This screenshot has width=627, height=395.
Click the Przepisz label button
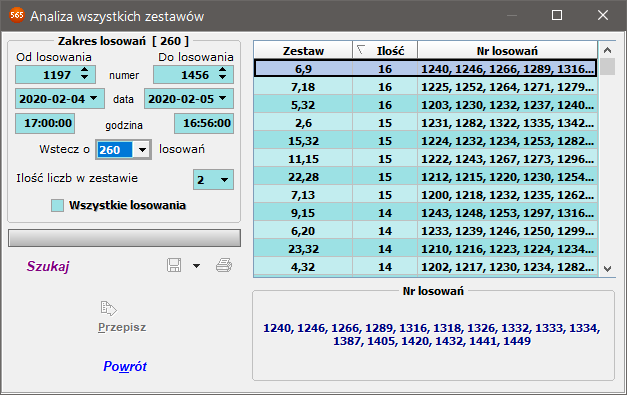[122, 327]
